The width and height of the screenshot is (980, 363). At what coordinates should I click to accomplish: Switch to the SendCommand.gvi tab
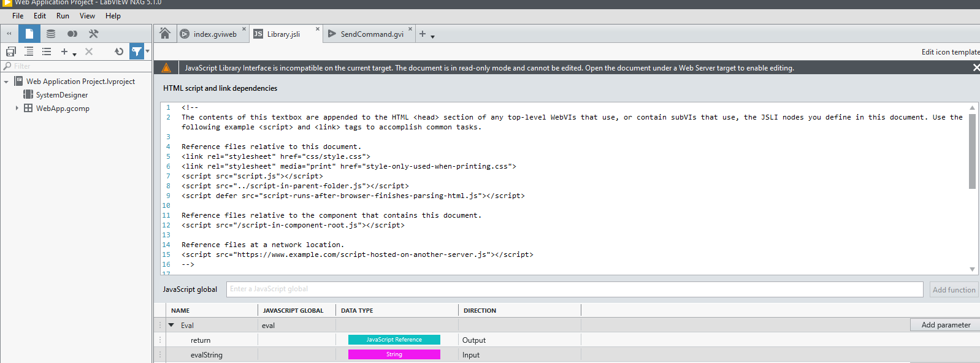[x=372, y=34]
